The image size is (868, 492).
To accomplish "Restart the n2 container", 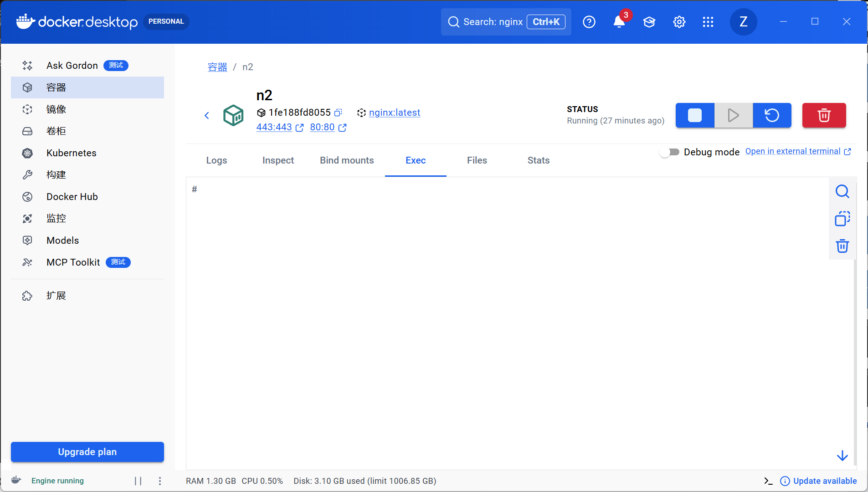I will click(772, 115).
